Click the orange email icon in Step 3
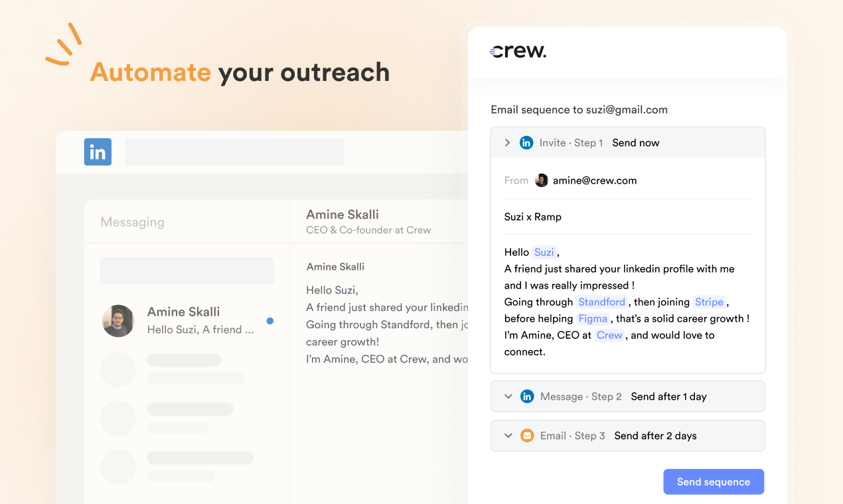Screen dimensions: 843x504 pyautogui.click(x=527, y=436)
